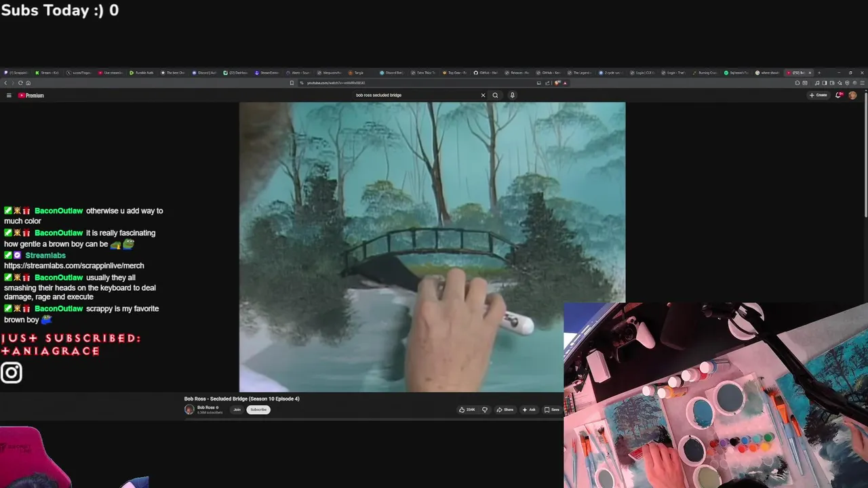Switch to the Burning Crusade tab
Image resolution: width=868 pixels, height=488 pixels.
(x=705, y=73)
